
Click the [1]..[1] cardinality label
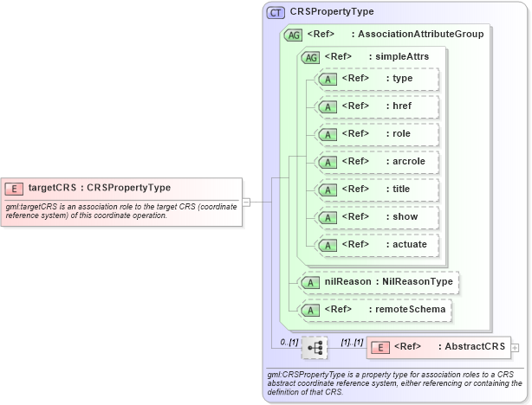click(x=352, y=343)
